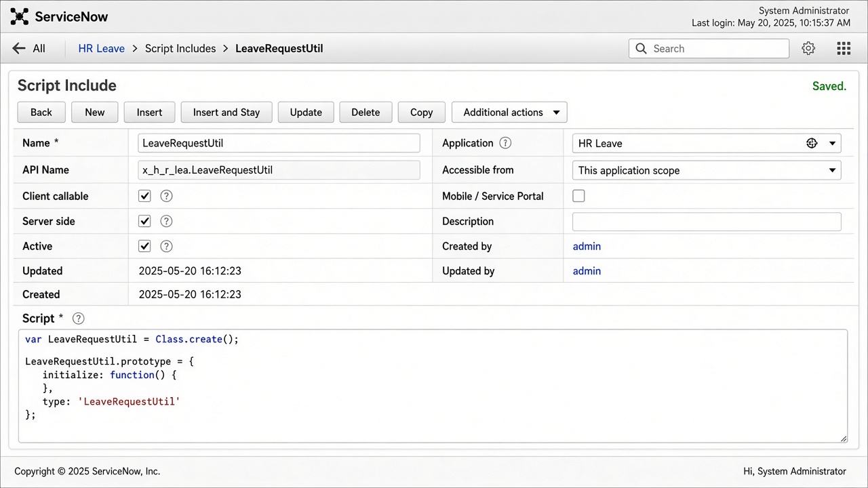
Task: Click the ServiceNow logo icon
Action: pos(20,16)
